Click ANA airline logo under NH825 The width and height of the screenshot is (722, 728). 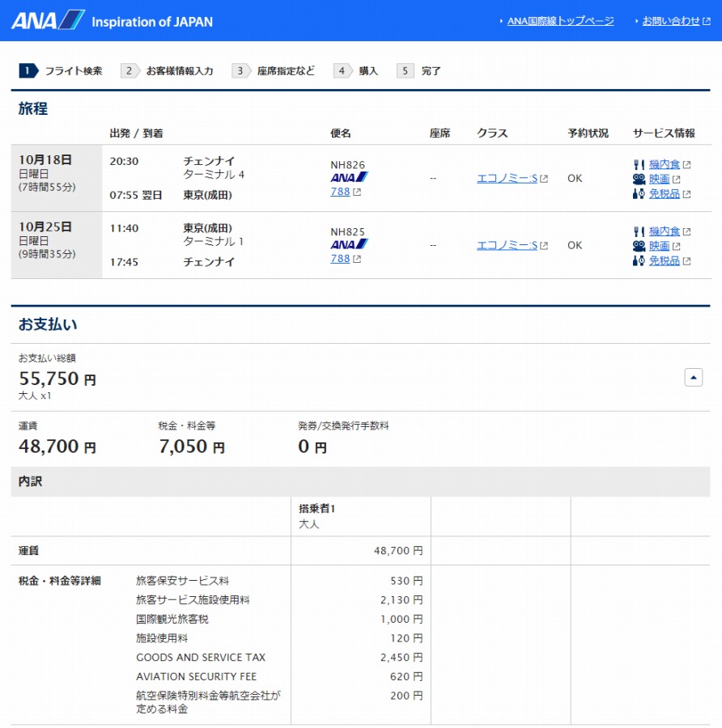point(349,243)
